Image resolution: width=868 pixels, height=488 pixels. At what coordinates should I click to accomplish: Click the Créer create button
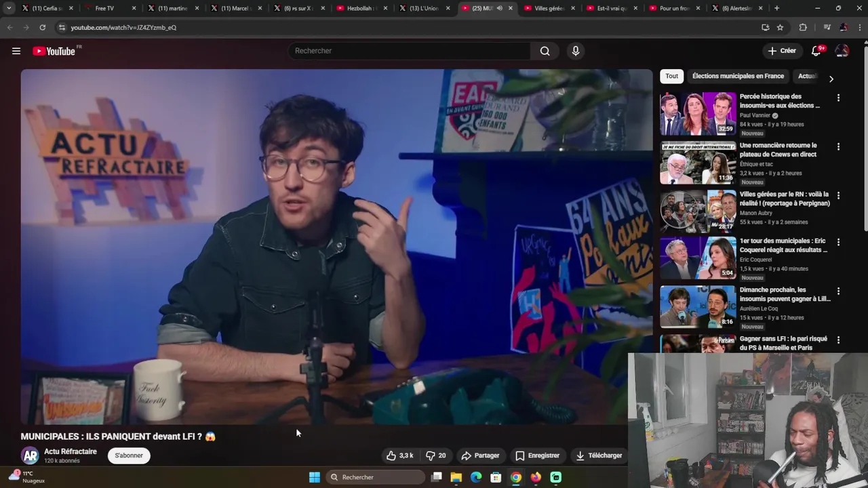(781, 51)
